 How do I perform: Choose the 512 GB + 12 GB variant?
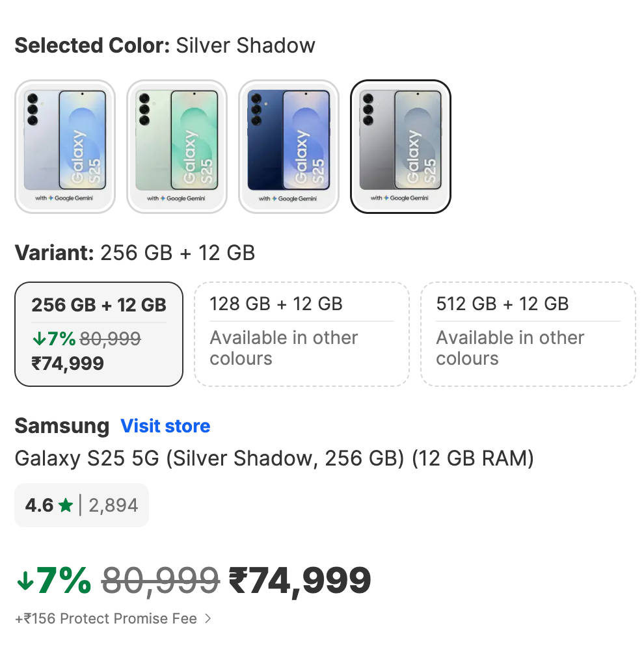click(x=528, y=334)
